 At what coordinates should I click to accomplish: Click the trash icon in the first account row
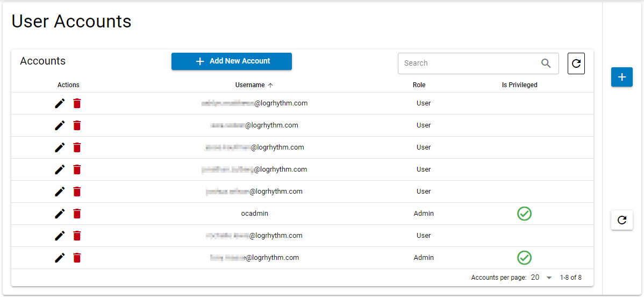tap(77, 103)
